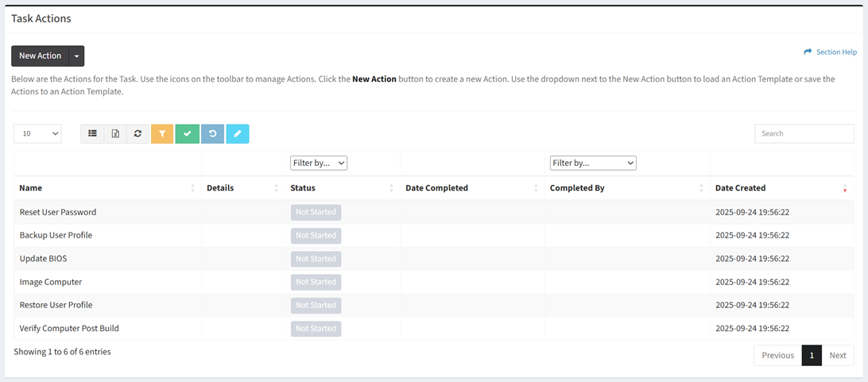Click the Date Created sort arrows
This screenshot has height=382, width=868.
[x=844, y=188]
